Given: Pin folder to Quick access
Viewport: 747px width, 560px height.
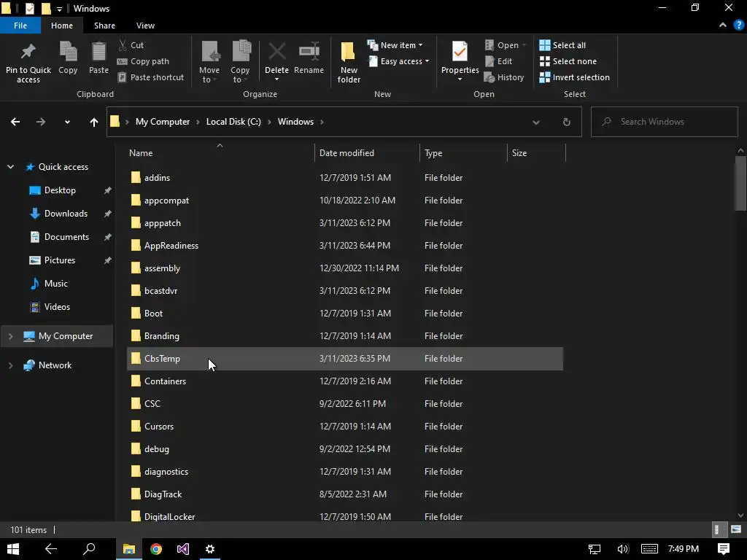Looking at the screenshot, I should pos(28,62).
